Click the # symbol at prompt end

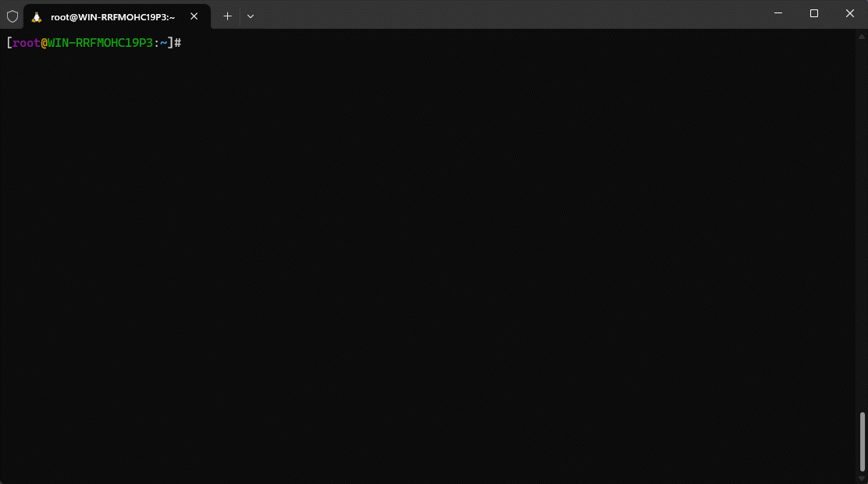point(178,43)
